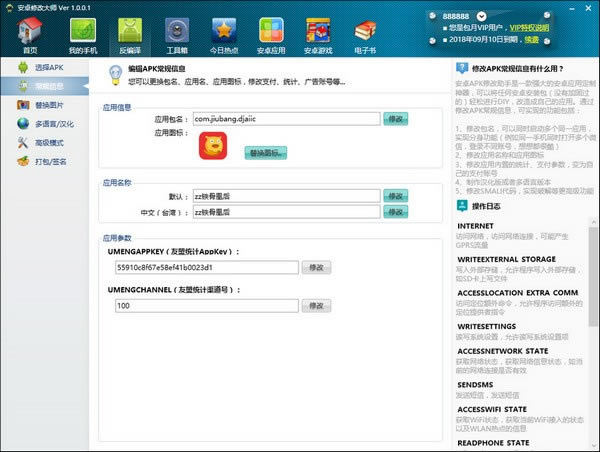Click the 反编译 decompile icon

tap(130, 36)
